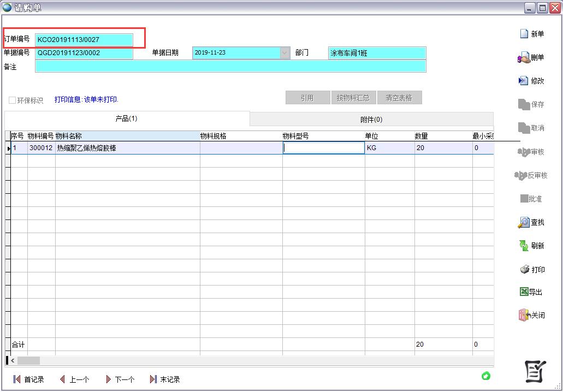The width and height of the screenshot is (563, 392).
Task: Go to 下一个 next record
Action: coord(108,379)
